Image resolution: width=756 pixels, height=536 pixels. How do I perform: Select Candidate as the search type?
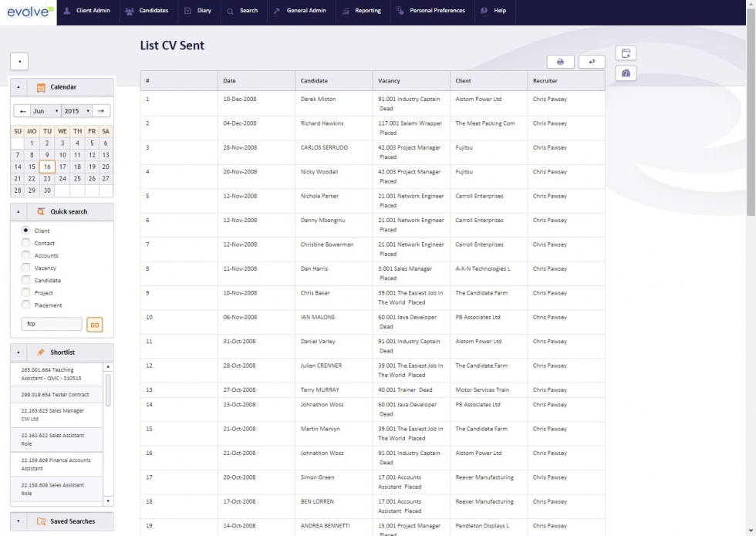coord(24,280)
